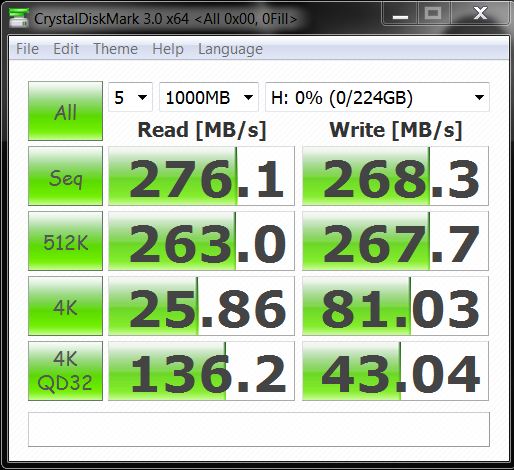Select the Seq write result 268.3
The width and height of the screenshot is (514, 470).
pos(395,176)
